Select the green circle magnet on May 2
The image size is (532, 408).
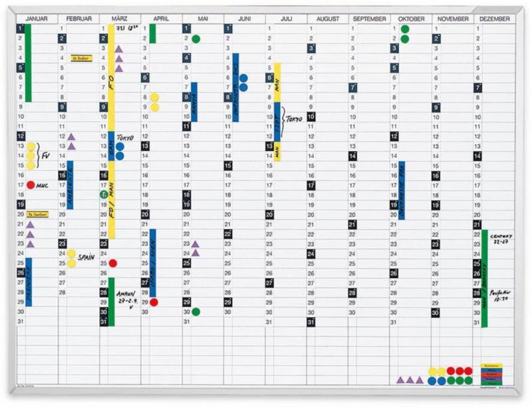pos(196,39)
